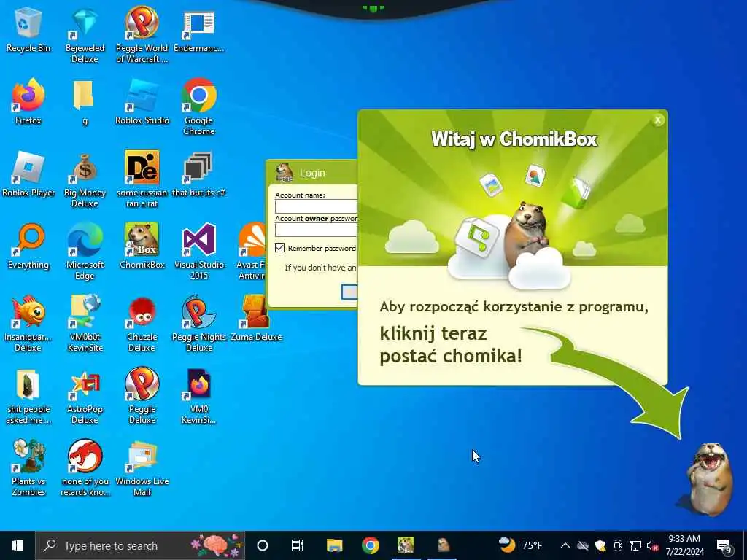This screenshot has width=747, height=560.
Task: Select the Peggle Nights Deluxe icon
Action: 198,324
